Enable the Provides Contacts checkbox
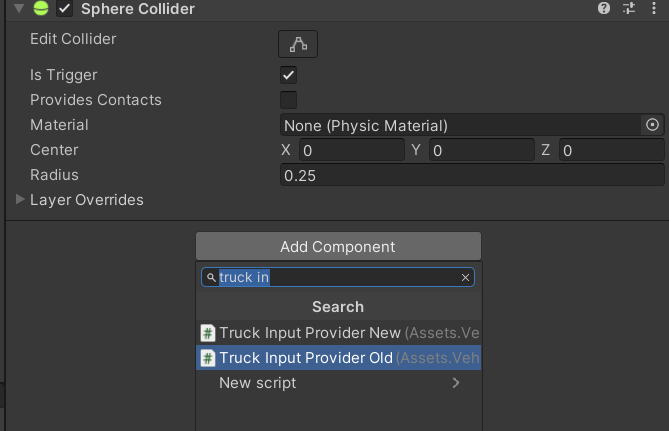This screenshot has width=669, height=431. pos(288,100)
